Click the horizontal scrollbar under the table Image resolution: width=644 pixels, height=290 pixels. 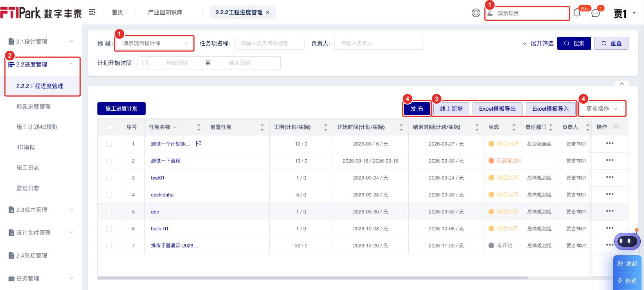(313, 278)
